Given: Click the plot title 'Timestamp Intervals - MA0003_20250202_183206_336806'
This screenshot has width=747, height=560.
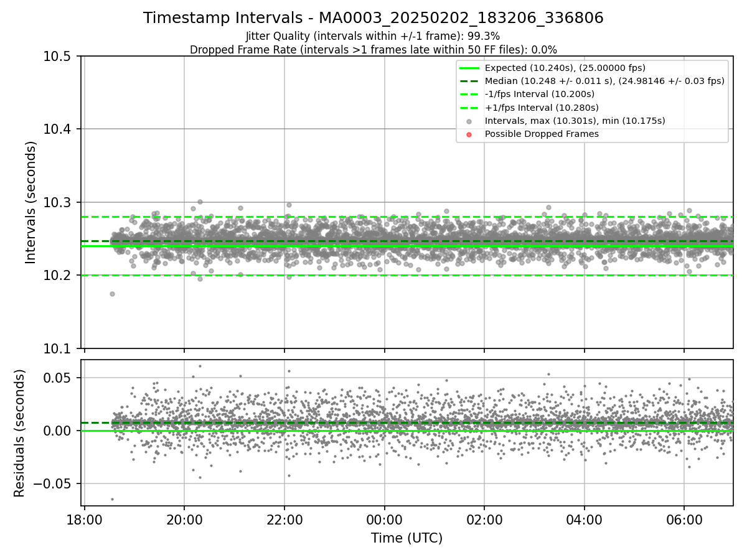Looking at the screenshot, I should point(374,18).
